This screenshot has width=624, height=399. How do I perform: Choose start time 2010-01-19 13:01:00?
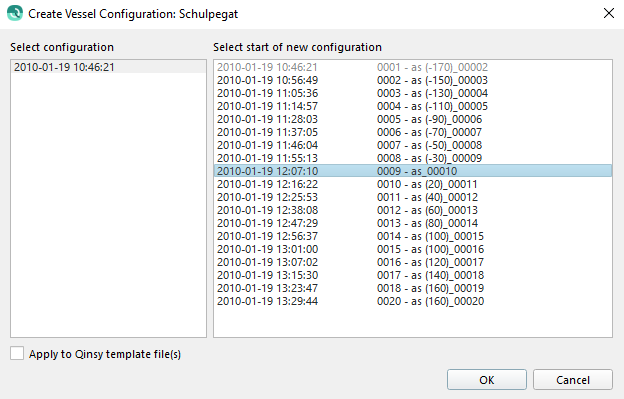[413, 249]
